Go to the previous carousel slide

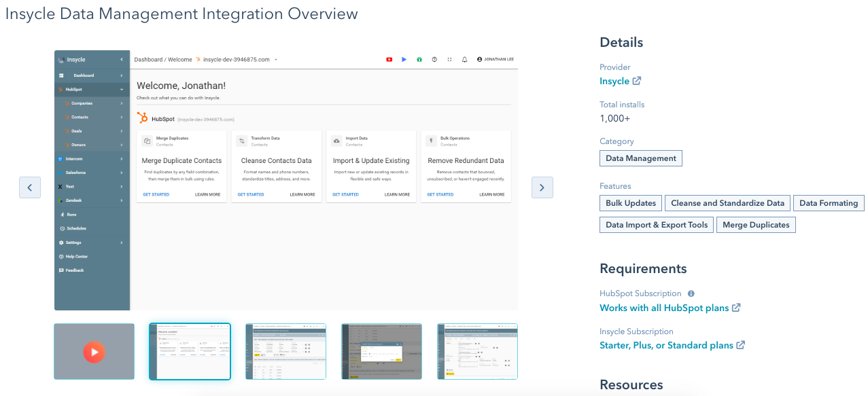pyautogui.click(x=30, y=187)
